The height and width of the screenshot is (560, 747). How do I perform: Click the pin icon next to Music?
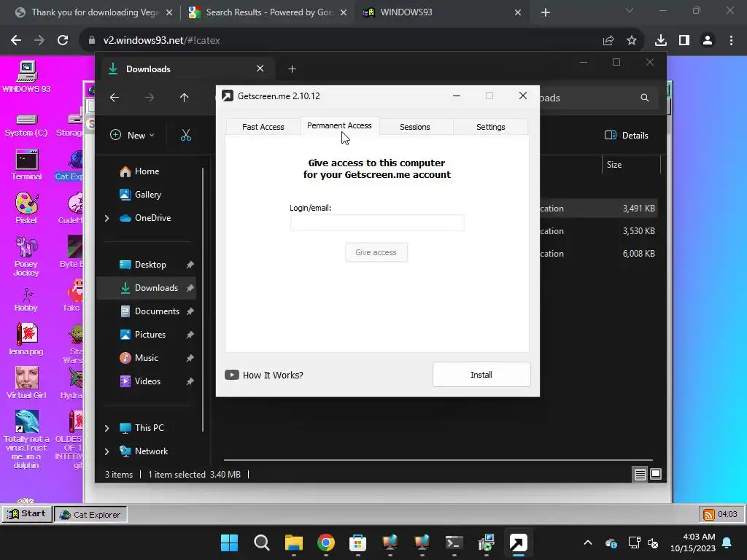point(190,358)
